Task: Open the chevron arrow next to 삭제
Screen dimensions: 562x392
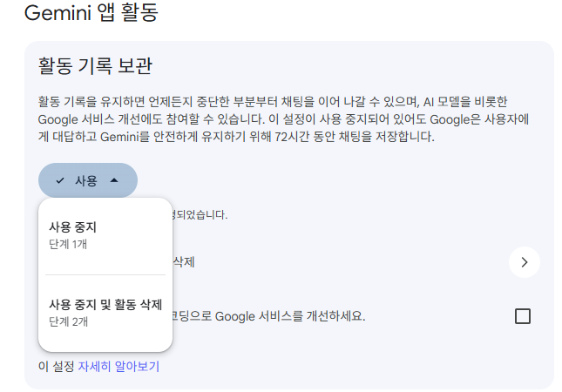Action: (x=524, y=262)
